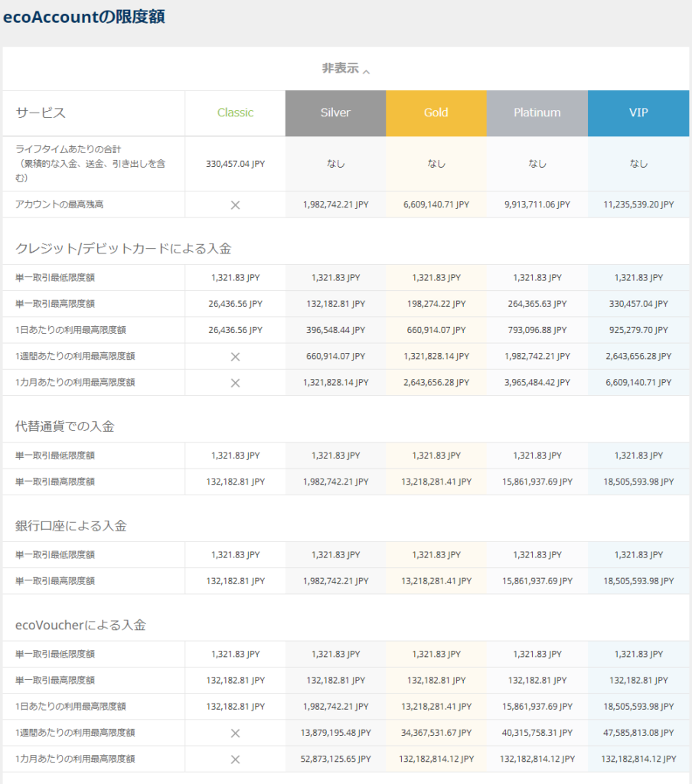This screenshot has height=784, width=692.
Task: Click the ライフタイムあたりの合計 row label
Action: (90, 163)
